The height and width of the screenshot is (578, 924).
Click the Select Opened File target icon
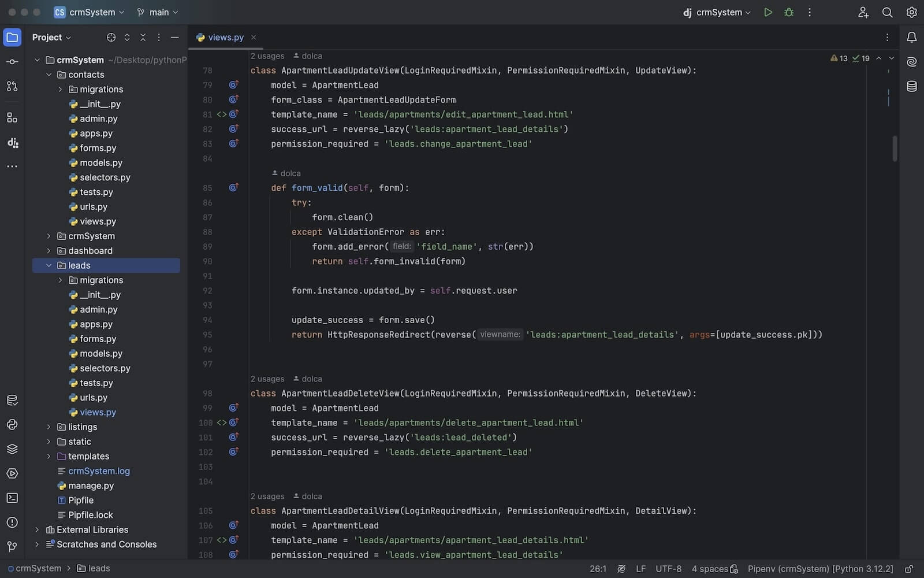tap(111, 38)
